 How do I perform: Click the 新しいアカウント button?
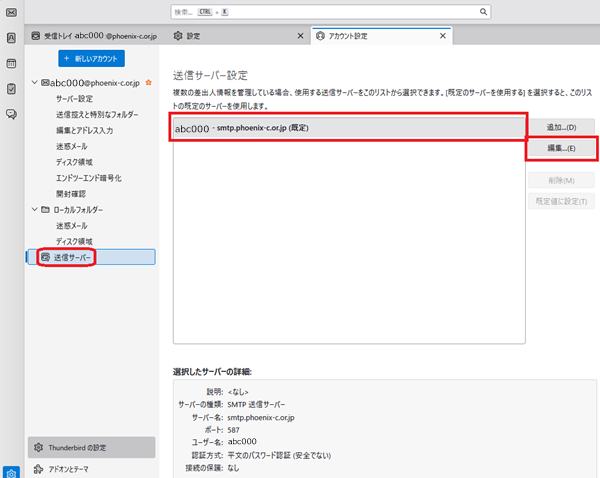(x=91, y=58)
